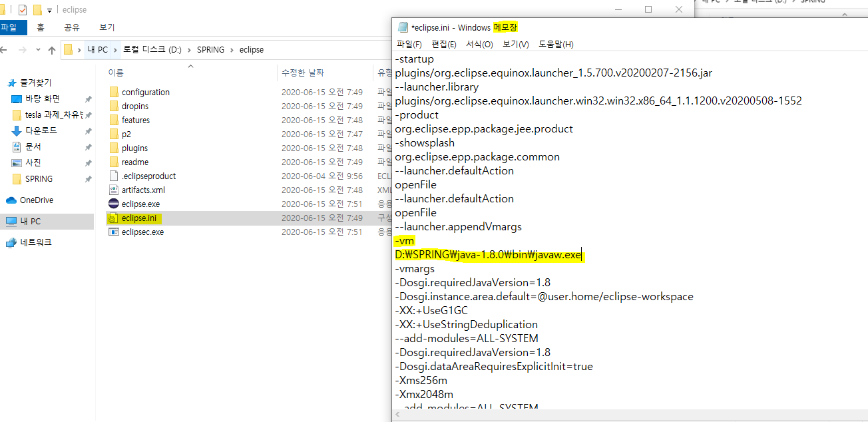Click the javaw.exe path line
The height and width of the screenshot is (422, 868).
tap(489, 254)
